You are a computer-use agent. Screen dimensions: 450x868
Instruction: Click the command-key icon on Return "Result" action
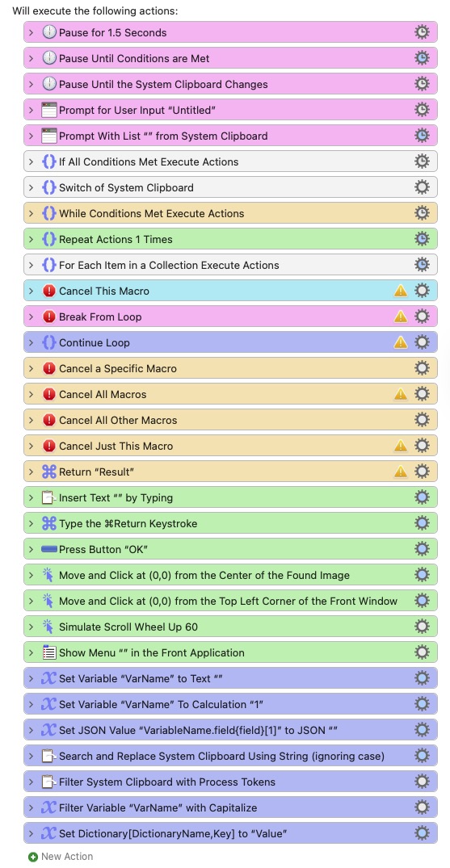[49, 472]
